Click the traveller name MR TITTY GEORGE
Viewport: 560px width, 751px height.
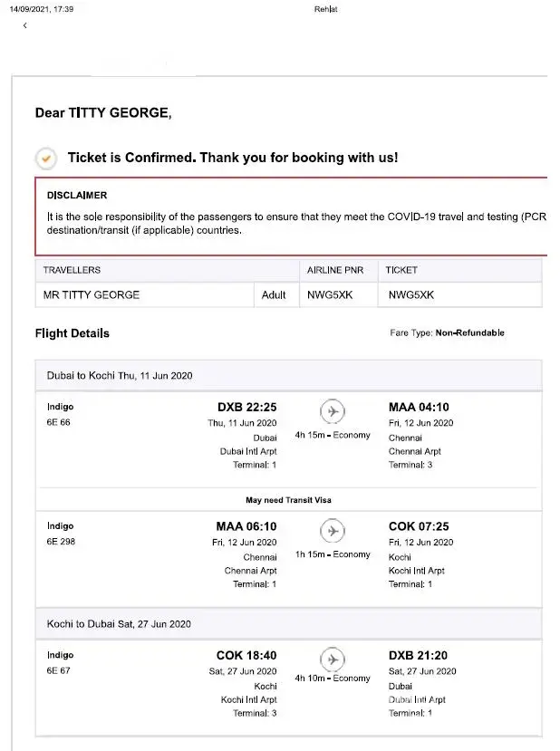(92, 294)
